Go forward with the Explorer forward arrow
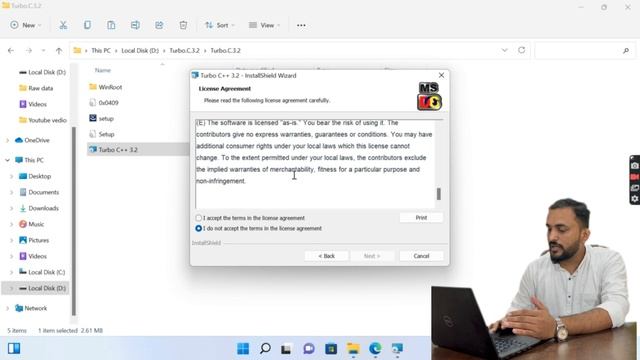The image size is (640, 360). coord(29,51)
